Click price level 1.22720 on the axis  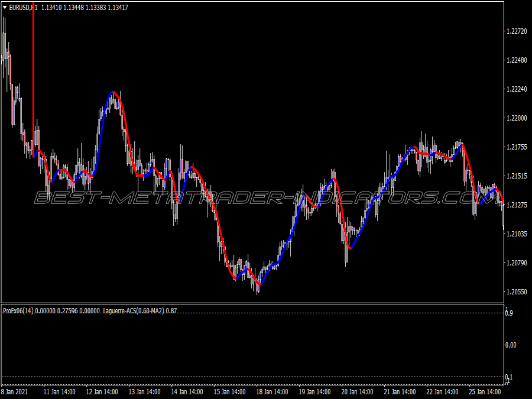pos(517,31)
